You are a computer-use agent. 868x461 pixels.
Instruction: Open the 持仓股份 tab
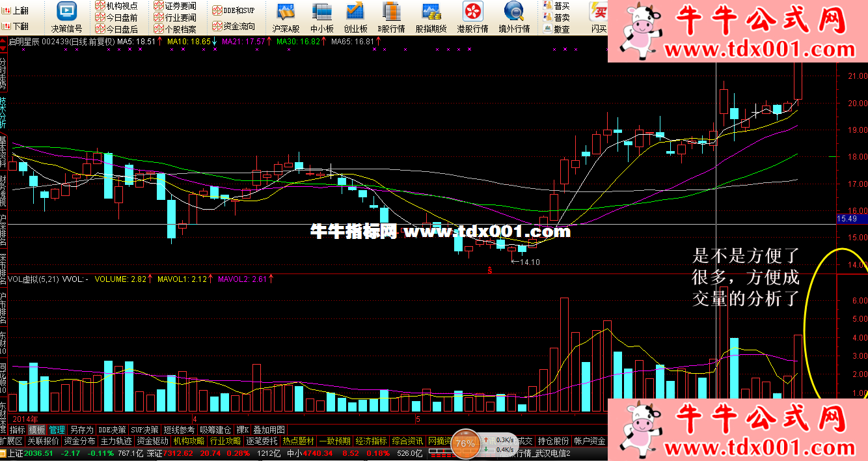coord(554,441)
